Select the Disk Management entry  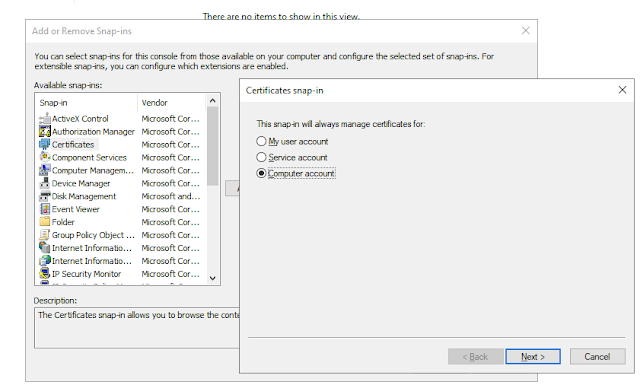pos(84,196)
